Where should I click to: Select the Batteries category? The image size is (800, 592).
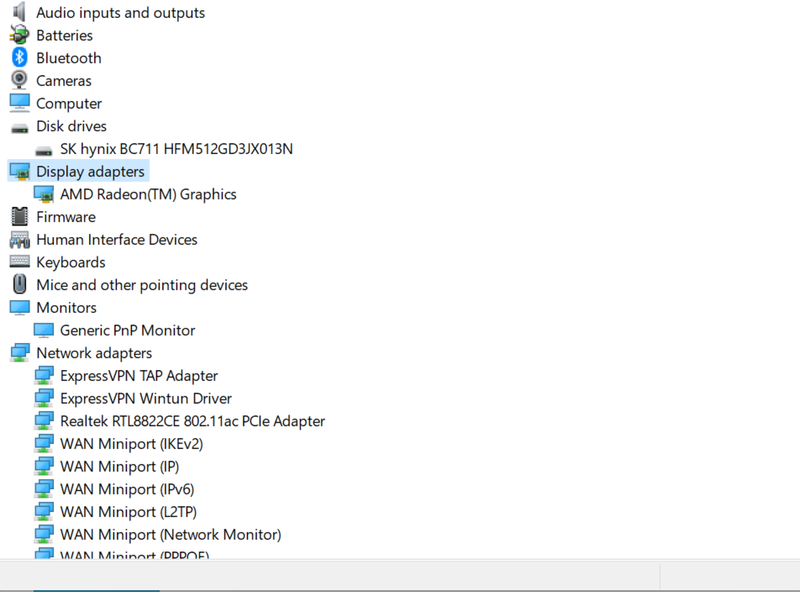(64, 35)
